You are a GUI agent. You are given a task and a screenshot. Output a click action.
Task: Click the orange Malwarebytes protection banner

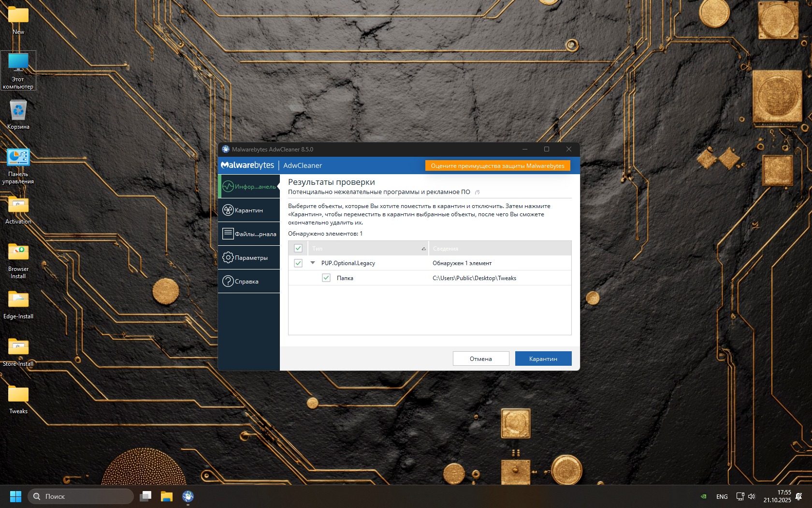497,165
